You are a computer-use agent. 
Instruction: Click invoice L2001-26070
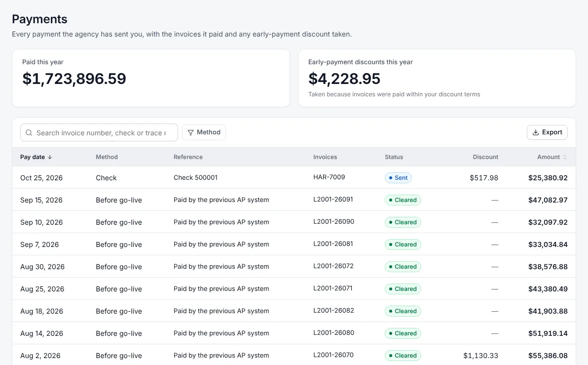(333, 354)
